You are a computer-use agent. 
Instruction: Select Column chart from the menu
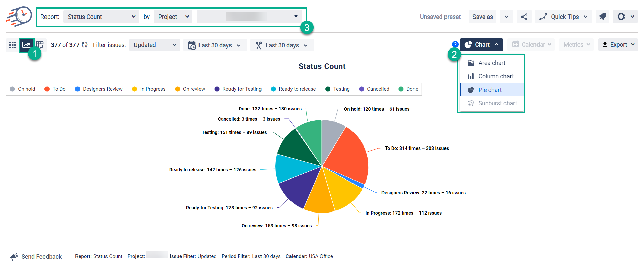[495, 76]
